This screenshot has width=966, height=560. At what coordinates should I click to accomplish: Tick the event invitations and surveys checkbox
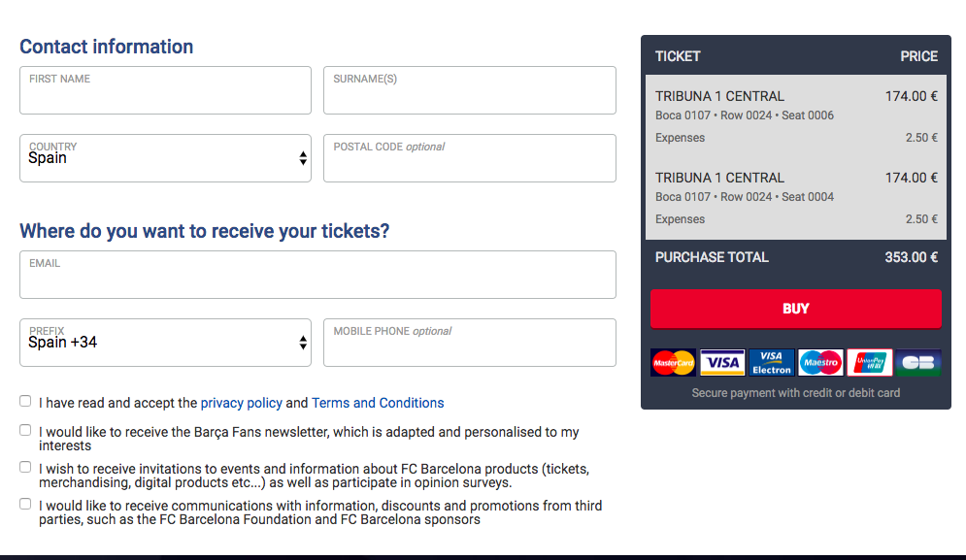pos(25,467)
